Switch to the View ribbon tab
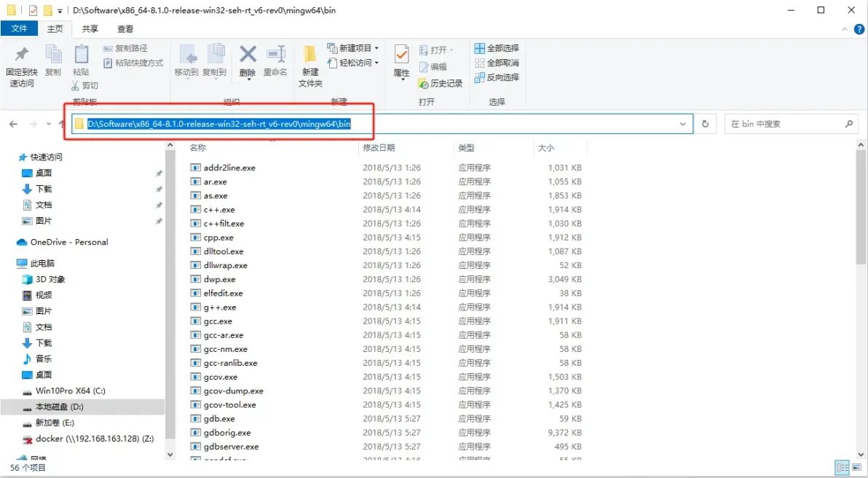 click(x=125, y=29)
